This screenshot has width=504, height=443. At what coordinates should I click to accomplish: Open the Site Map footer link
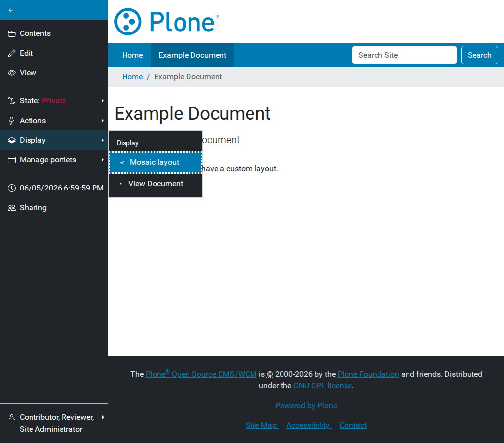pyautogui.click(x=262, y=425)
